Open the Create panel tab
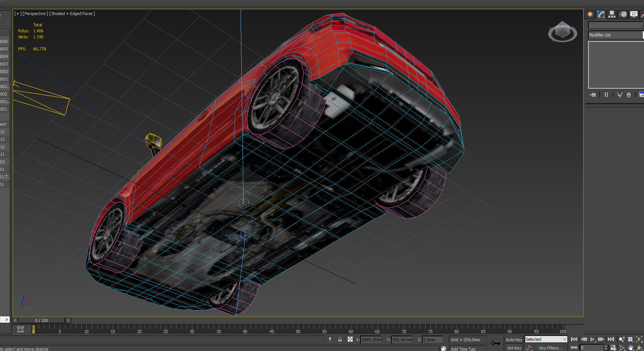644x351 pixels. (590, 14)
